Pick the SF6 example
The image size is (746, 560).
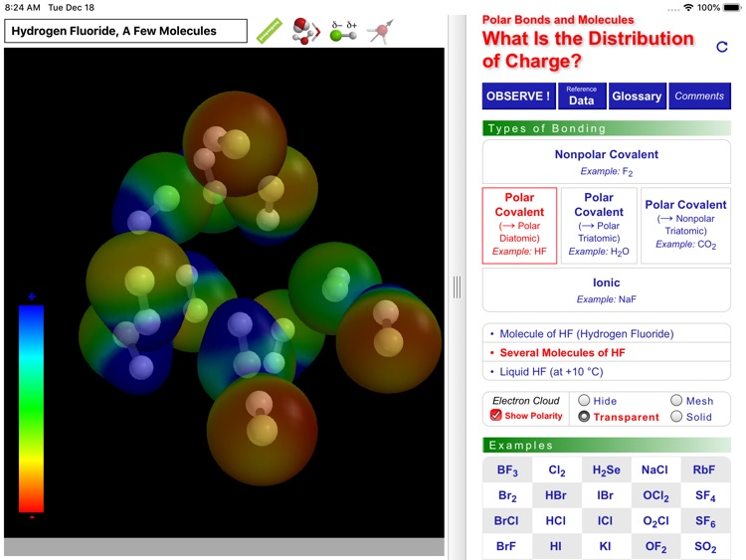point(705,521)
